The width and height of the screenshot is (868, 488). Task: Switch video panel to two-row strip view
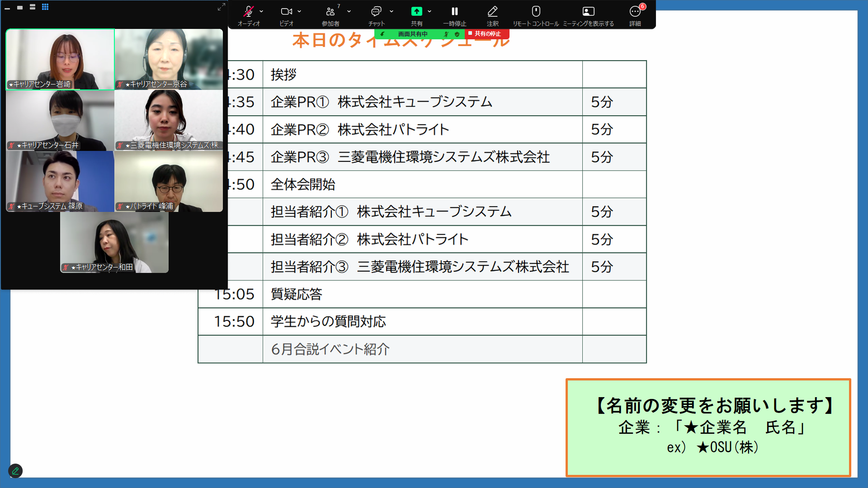click(33, 7)
